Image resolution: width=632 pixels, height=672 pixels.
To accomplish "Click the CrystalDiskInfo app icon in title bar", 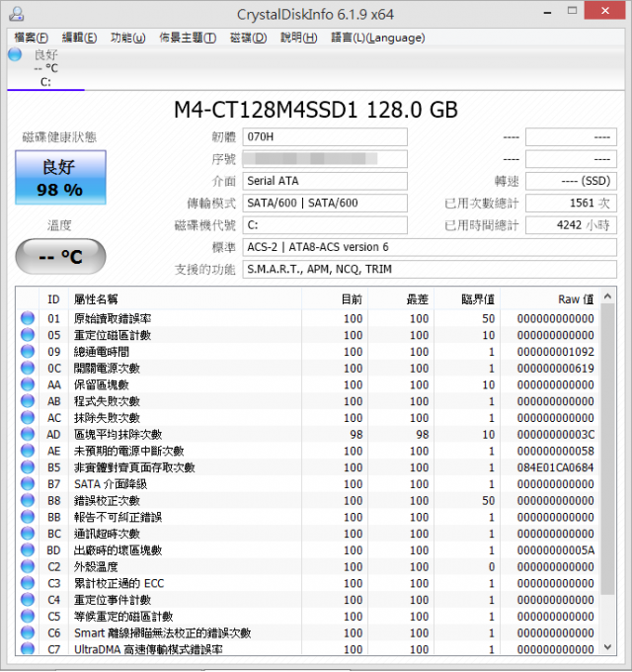I will 16,14.
